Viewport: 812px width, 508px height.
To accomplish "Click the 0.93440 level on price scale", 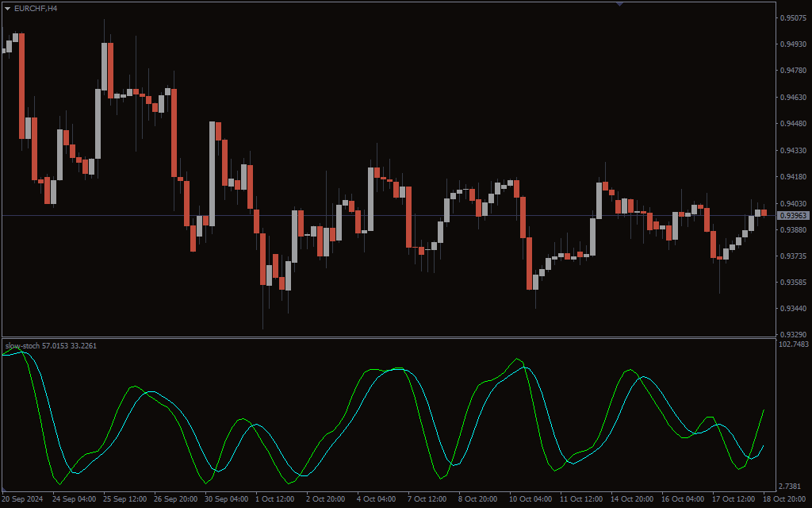I will tap(793, 309).
